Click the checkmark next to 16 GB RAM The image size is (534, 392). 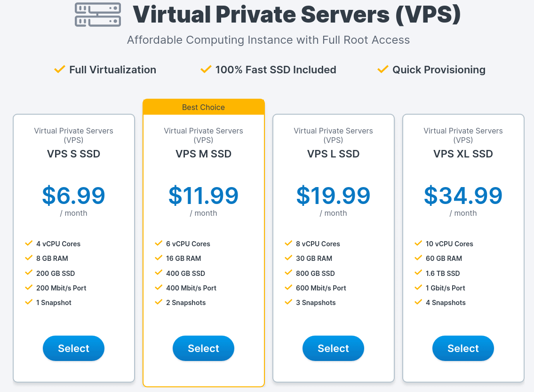coord(159,258)
